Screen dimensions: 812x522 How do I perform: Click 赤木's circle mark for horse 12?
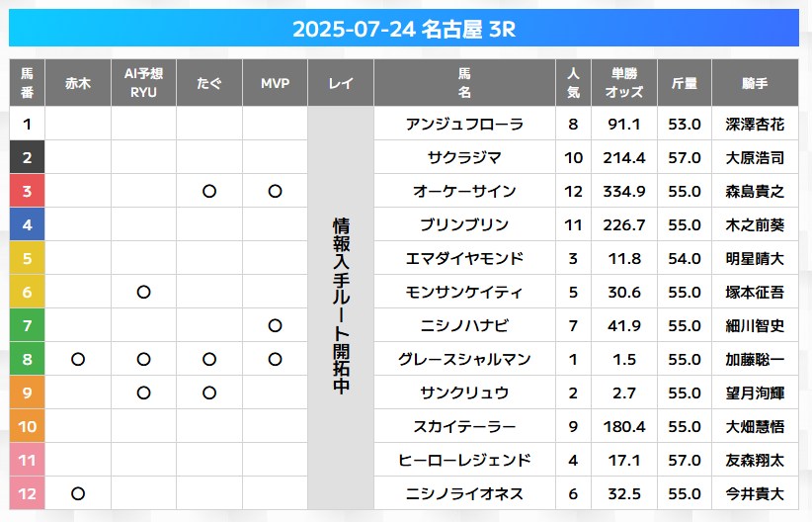point(78,493)
